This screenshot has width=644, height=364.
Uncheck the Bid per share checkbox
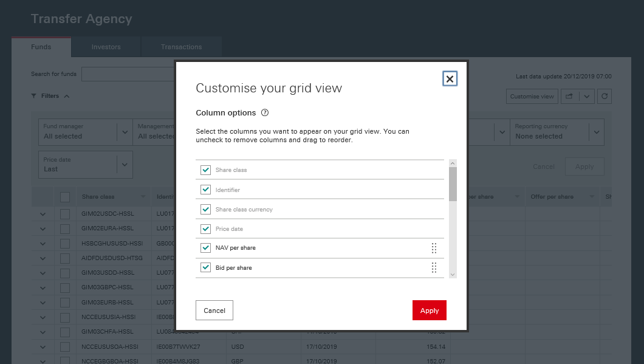pyautogui.click(x=205, y=268)
